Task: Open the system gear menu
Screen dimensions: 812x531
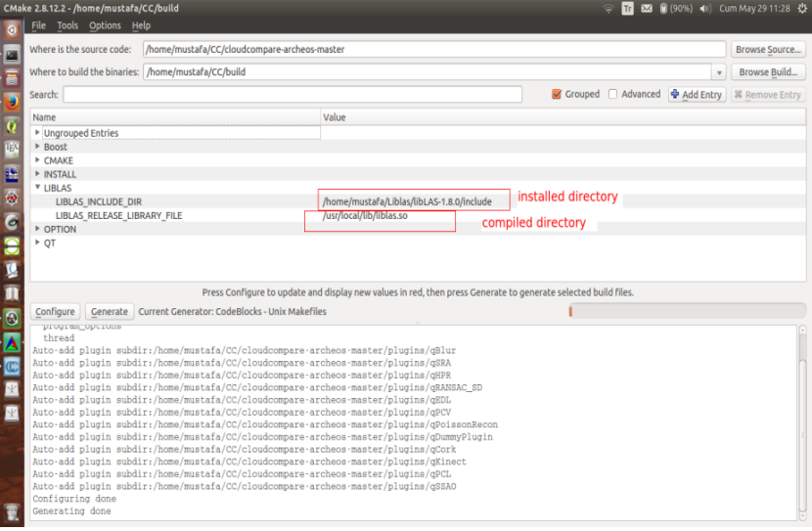Action: coord(801,8)
